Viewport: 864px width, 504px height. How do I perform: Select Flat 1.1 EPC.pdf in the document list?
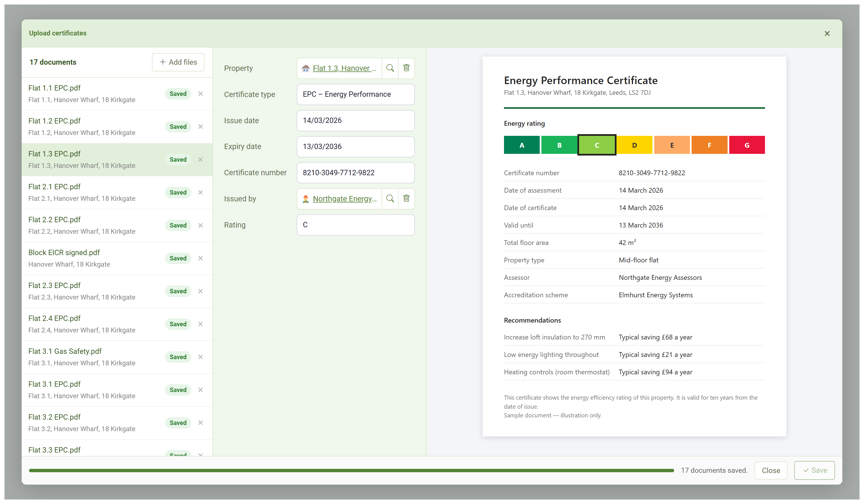(x=117, y=94)
